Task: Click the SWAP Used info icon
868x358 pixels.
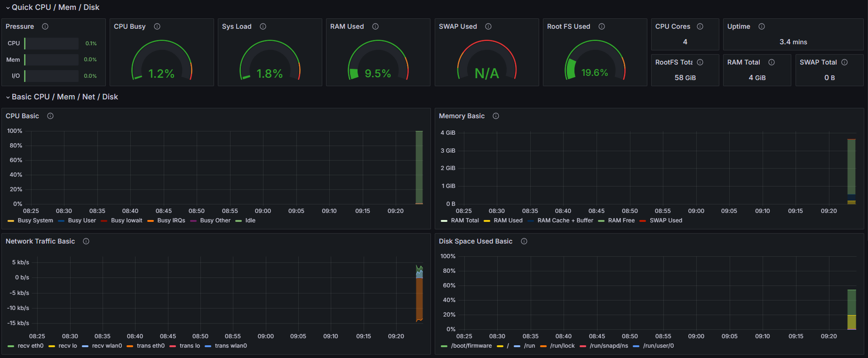Action: coord(488,26)
